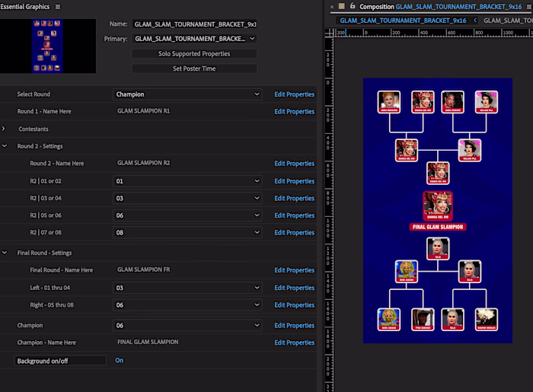Click GLAM SLAMPION FR text value
533x392 pixels.
pos(144,269)
